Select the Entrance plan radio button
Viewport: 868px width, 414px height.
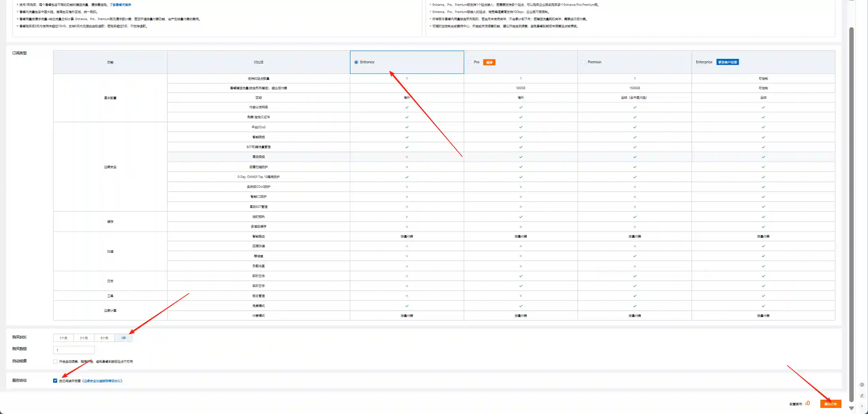coord(356,62)
